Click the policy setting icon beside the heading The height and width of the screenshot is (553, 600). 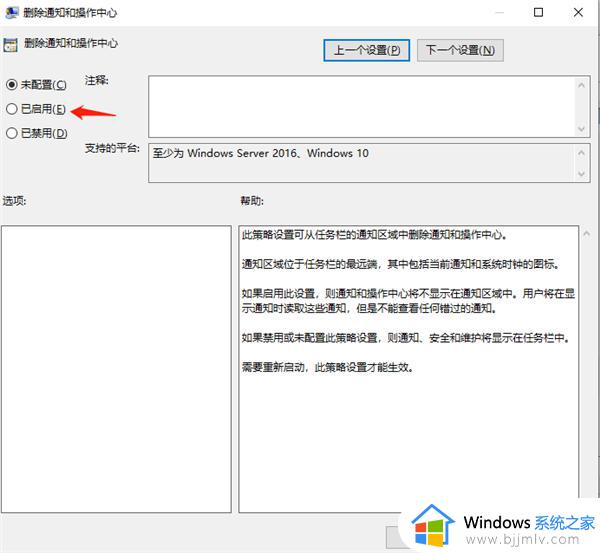(x=10, y=45)
